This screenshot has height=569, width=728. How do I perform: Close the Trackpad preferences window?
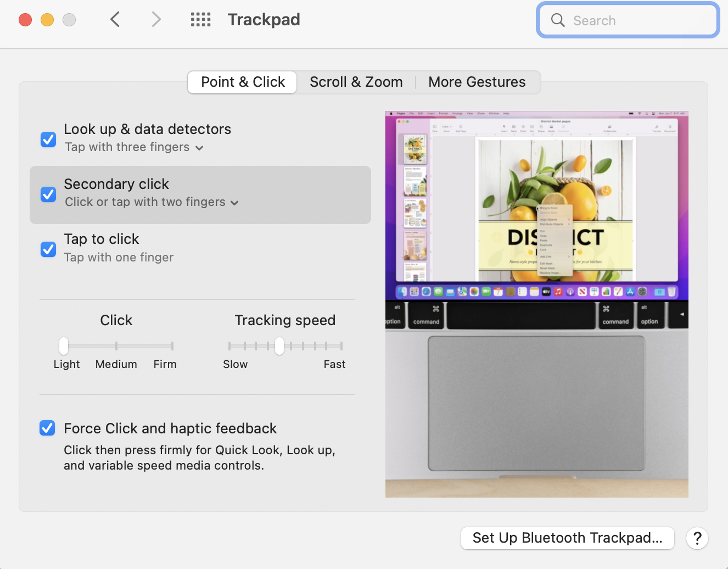coord(25,20)
